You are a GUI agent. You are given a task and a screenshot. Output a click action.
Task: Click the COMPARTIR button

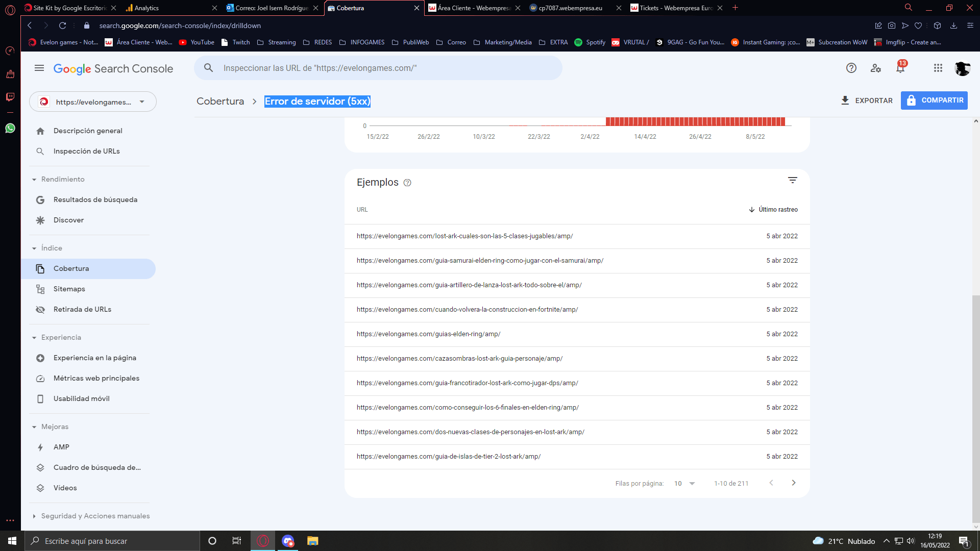[x=934, y=101]
